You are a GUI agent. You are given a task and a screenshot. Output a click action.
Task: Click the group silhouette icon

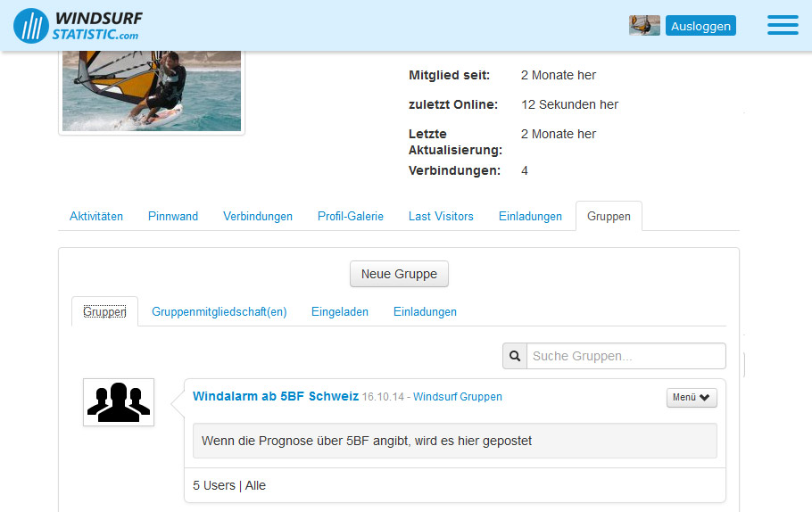(x=119, y=402)
